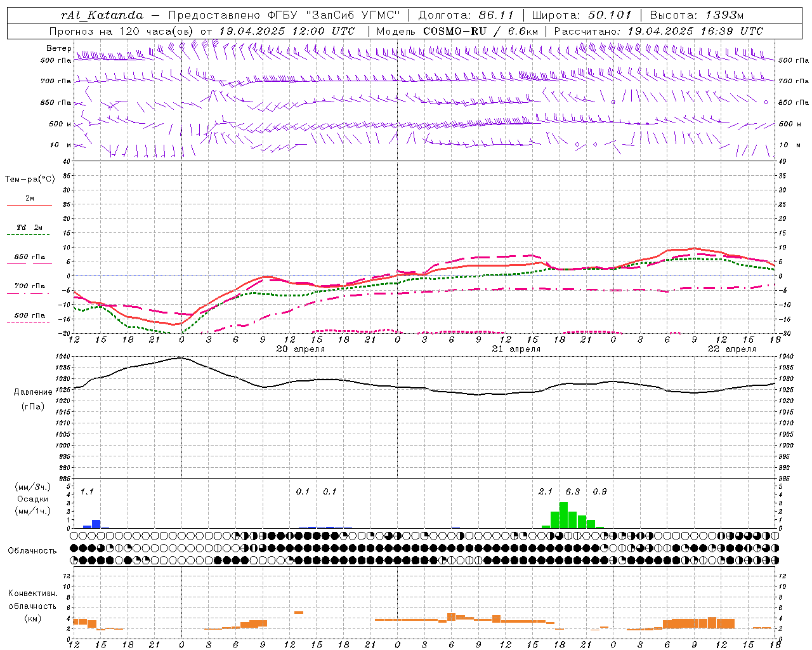The image size is (812, 650).
Task: Click the Облачность cloudiness label
Action: [x=32, y=550]
